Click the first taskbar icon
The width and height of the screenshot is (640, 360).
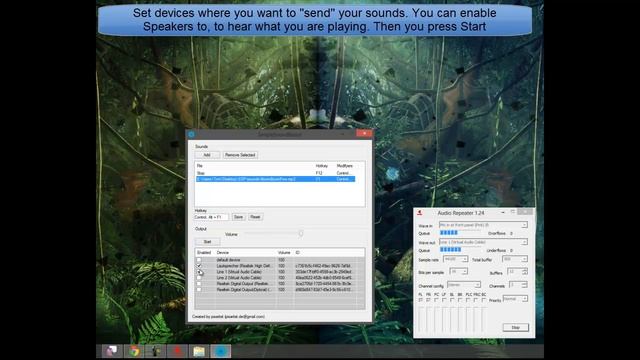tap(112, 351)
